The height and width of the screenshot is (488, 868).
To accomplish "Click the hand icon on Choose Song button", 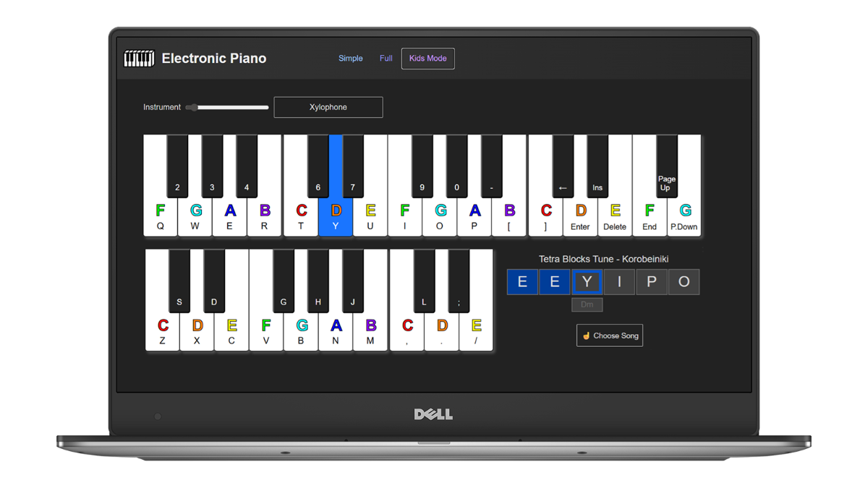I will point(586,335).
